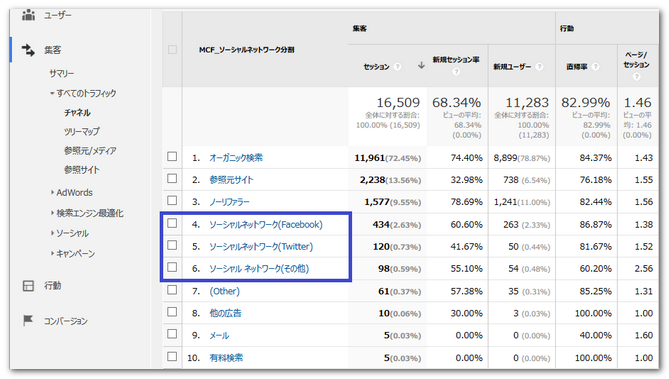
Task: Open the コンバージョン menu label in sidebar
Action: pos(65,321)
